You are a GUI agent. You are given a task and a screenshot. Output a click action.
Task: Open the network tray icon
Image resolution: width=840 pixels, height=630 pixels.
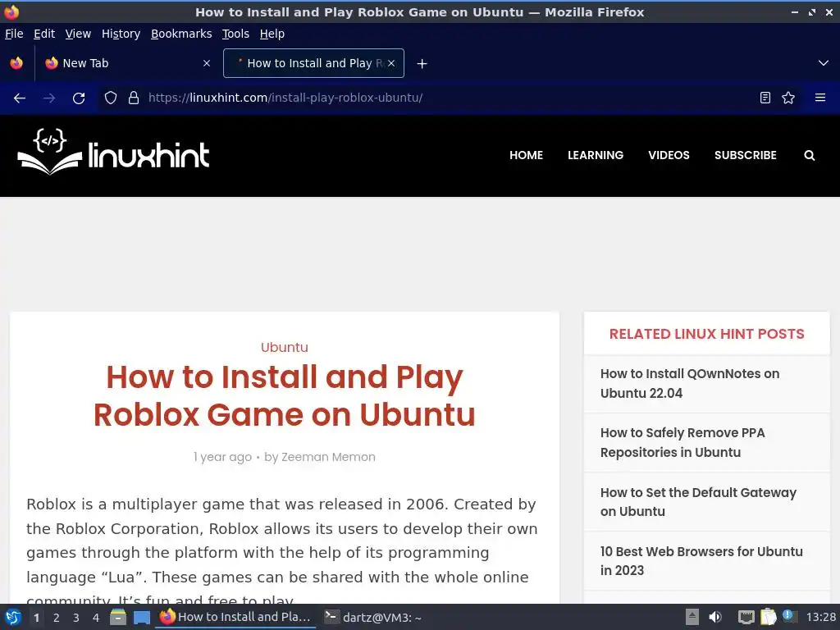coord(746,617)
